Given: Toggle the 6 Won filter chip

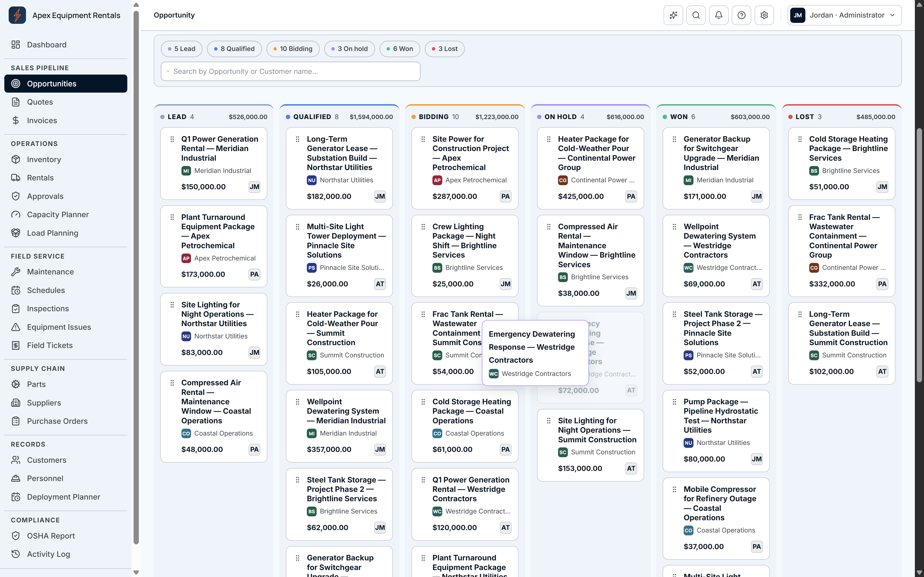Looking at the screenshot, I should pyautogui.click(x=400, y=49).
